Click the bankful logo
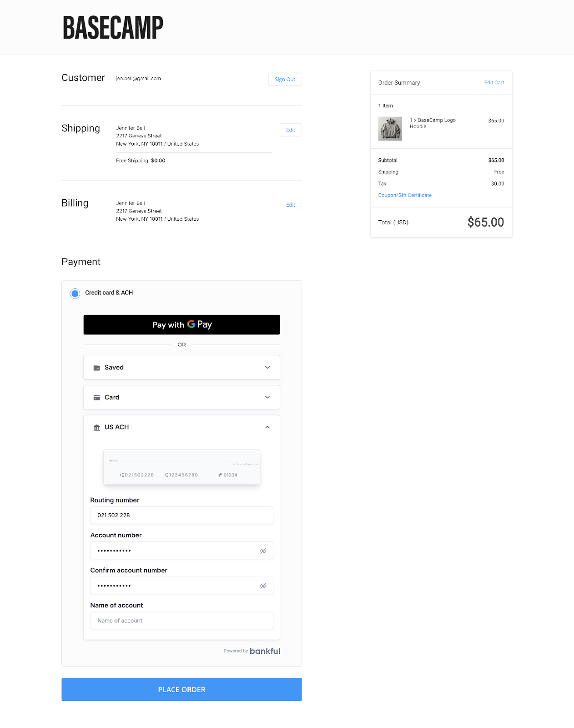This screenshot has height=728, width=574. click(x=265, y=651)
